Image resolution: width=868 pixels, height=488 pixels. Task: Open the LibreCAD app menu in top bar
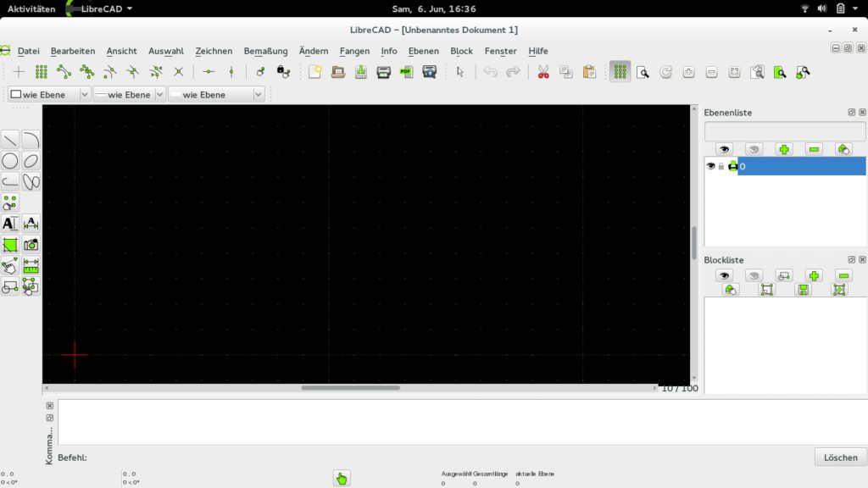[100, 8]
